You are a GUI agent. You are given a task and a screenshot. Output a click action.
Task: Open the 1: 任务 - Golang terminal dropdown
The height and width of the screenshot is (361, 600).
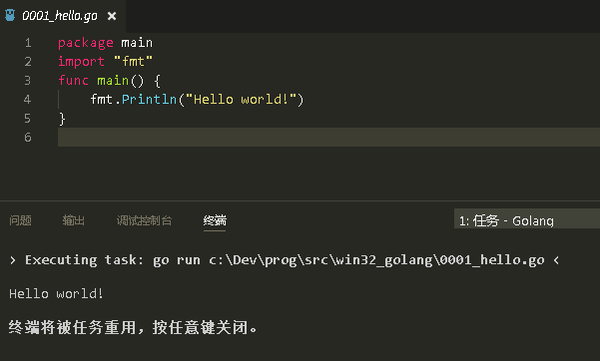pos(527,219)
